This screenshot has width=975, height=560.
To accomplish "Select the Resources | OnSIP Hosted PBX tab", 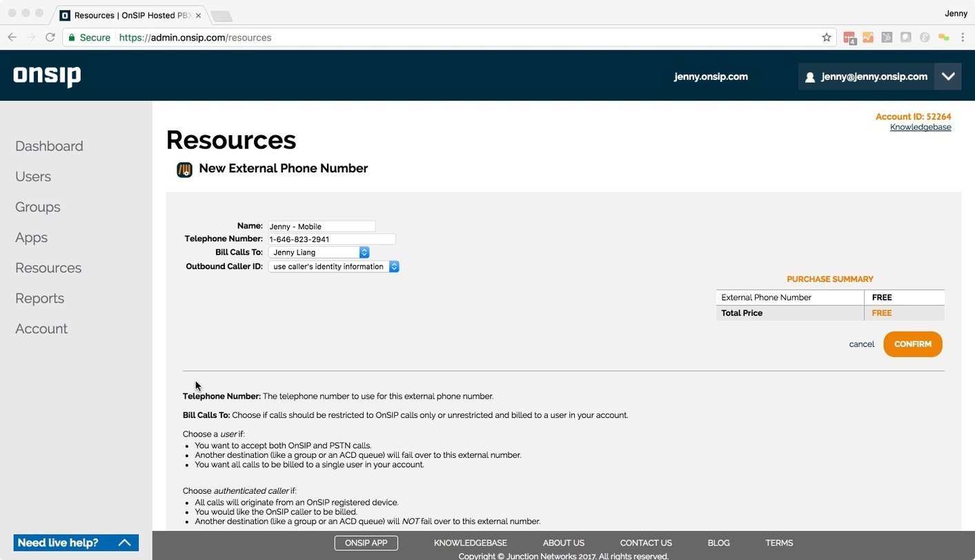I will [x=124, y=14].
